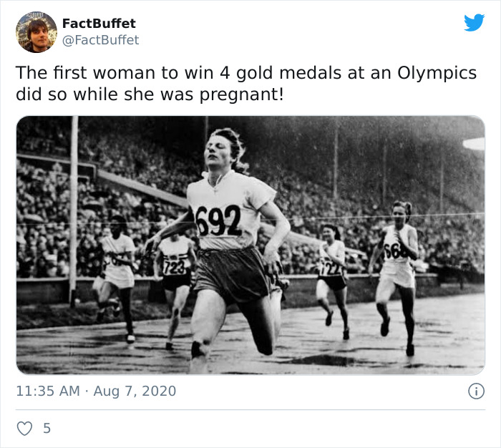Open the @FactBuffet handle link

tap(100, 40)
